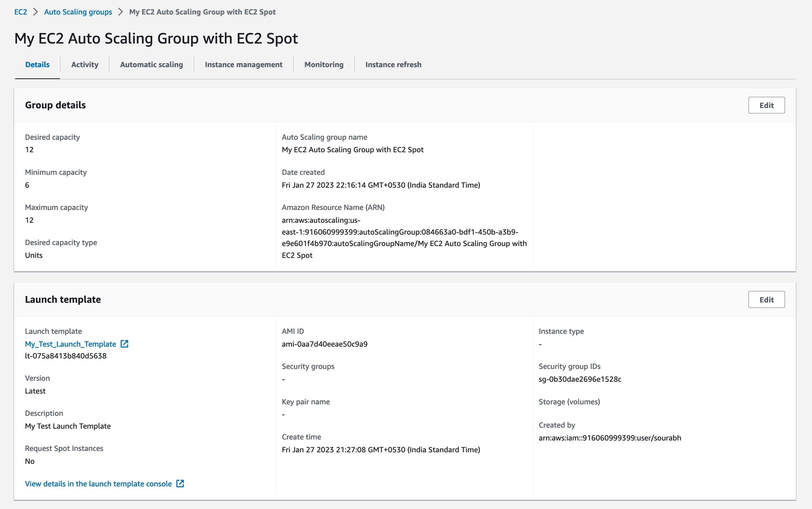Viewport: 812px width, 509px height.
Task: Select the Details tab
Action: coord(37,64)
